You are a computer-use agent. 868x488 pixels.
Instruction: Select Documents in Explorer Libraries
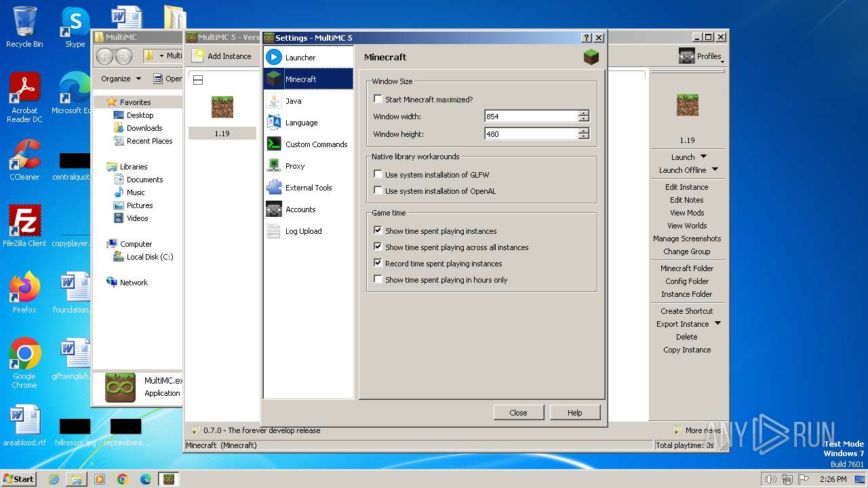coord(144,179)
